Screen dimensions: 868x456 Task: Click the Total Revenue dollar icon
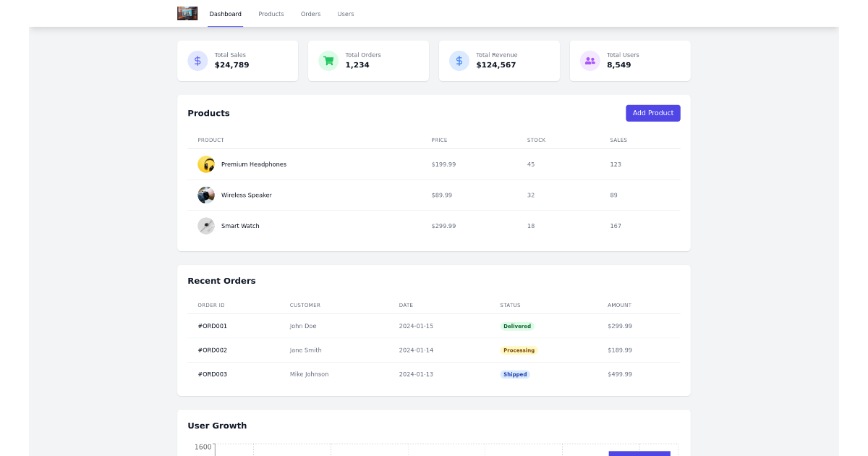tap(459, 61)
